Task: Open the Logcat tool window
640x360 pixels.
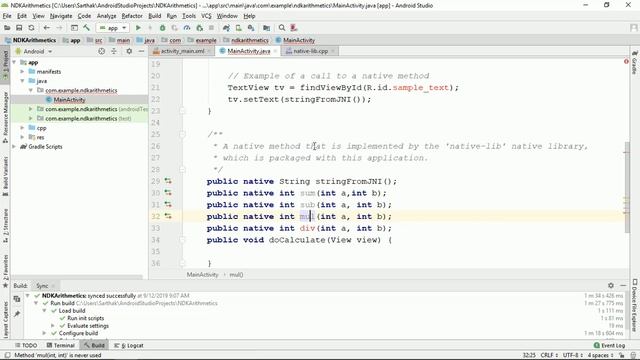Action: [129, 345]
